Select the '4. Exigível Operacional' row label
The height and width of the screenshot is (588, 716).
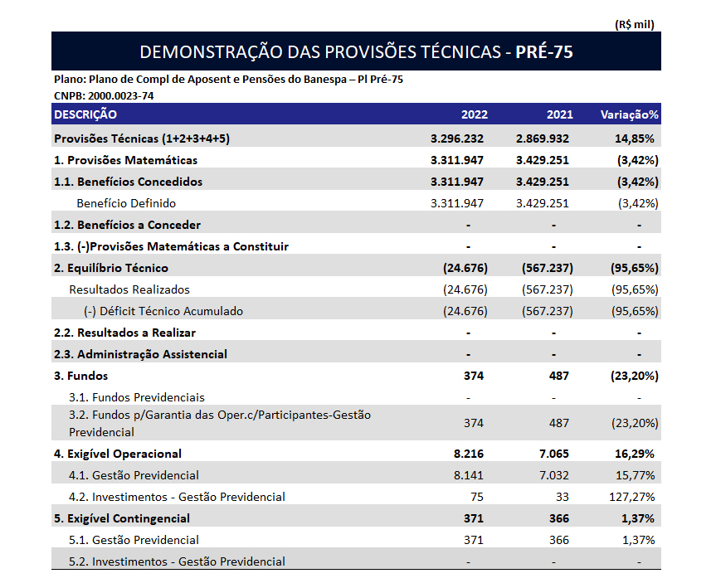point(117,454)
